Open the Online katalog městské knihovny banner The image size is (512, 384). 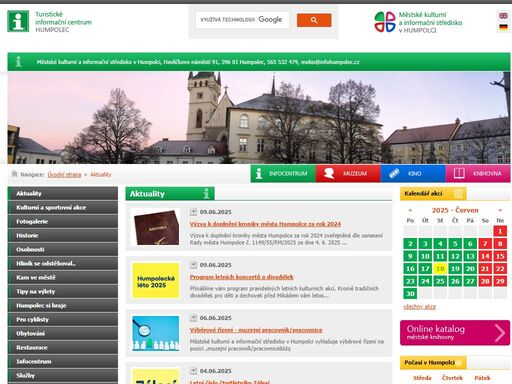point(455,333)
